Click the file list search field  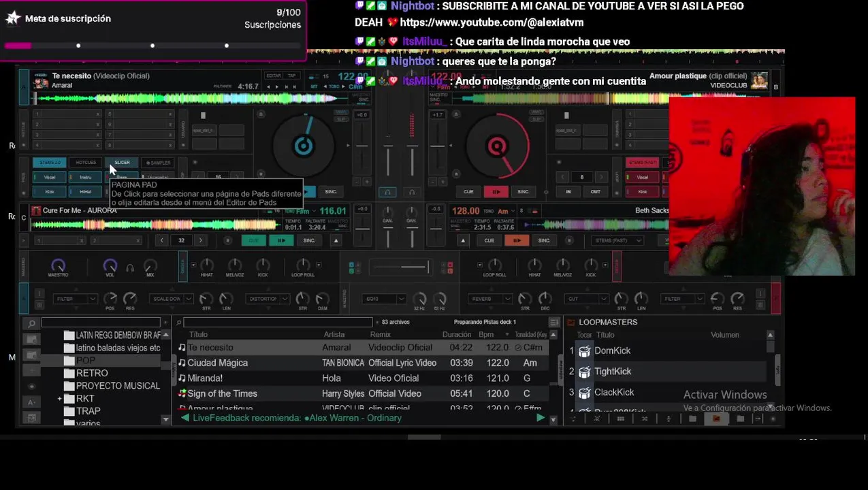[278, 322]
